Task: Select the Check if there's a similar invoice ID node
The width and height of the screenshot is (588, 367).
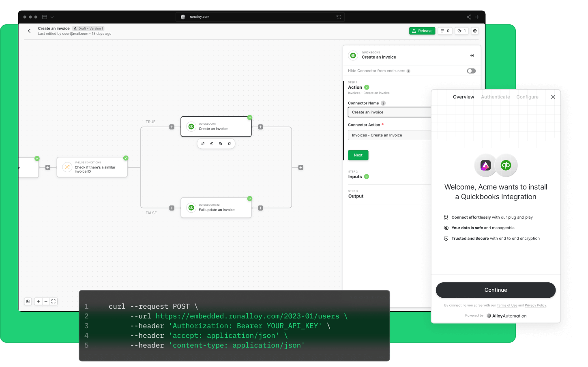Action: coord(92,167)
